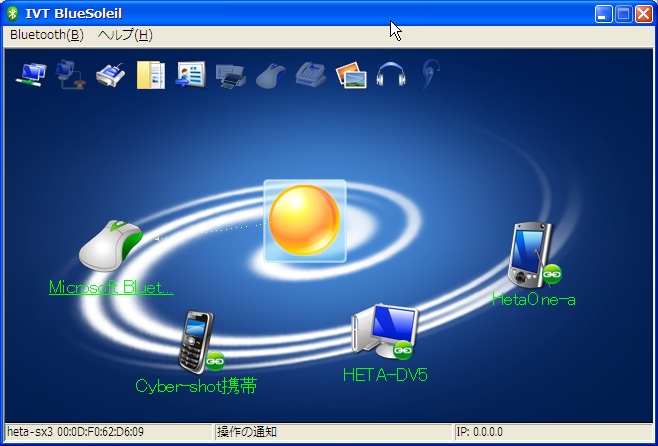Open the Personal Area Networking service icon
This screenshot has width=658, height=446.
pyautogui.click(x=31, y=75)
